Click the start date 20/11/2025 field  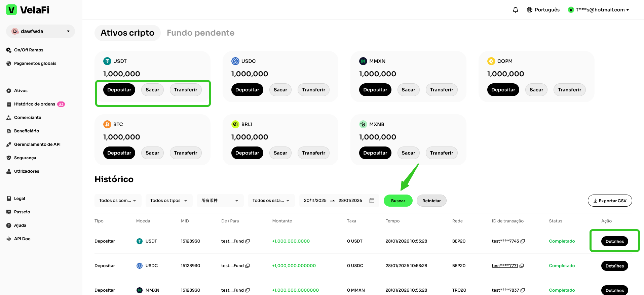(x=315, y=201)
